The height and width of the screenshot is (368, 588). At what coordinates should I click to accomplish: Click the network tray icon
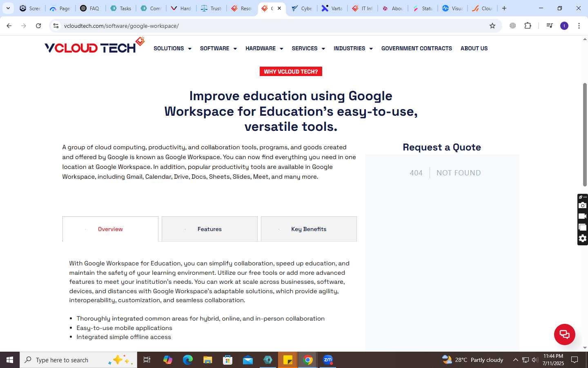coord(526,360)
